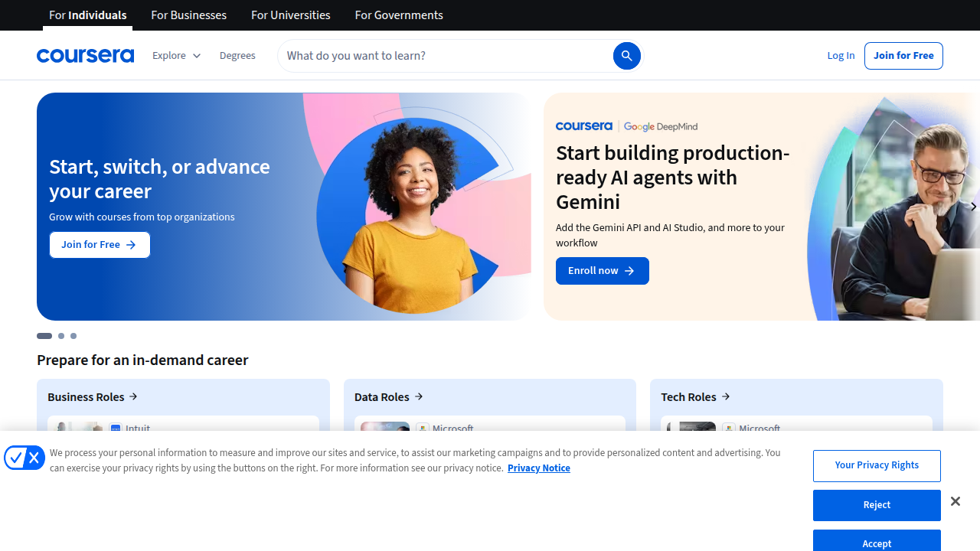Click the blue search magnifier button
Viewport: 980px width, 551px height.
pyautogui.click(x=626, y=55)
